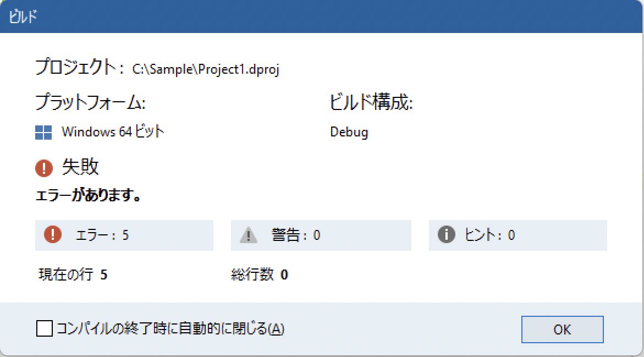Click the エラーがあります。 message text
The height and width of the screenshot is (357, 644).
tap(87, 195)
